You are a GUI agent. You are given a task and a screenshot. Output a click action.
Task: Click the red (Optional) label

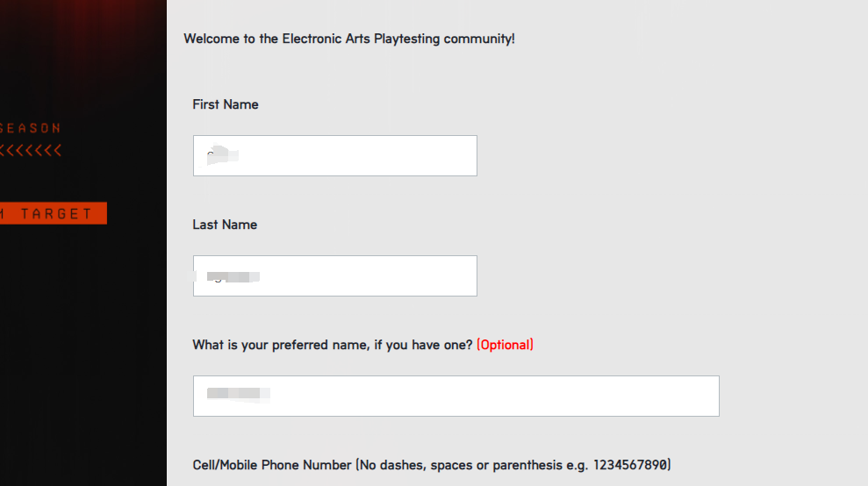tap(505, 345)
